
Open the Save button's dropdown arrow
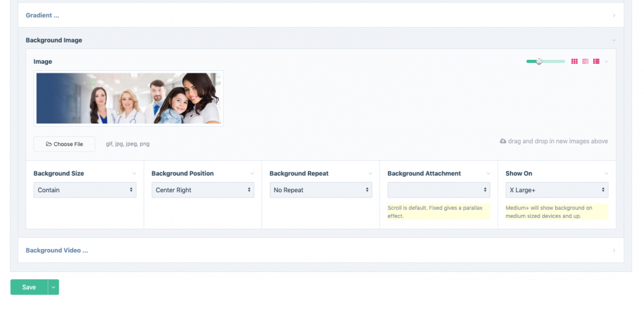pyautogui.click(x=53, y=287)
